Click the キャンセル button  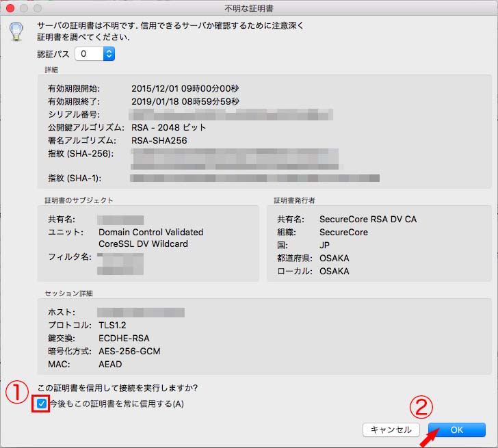pos(391,430)
